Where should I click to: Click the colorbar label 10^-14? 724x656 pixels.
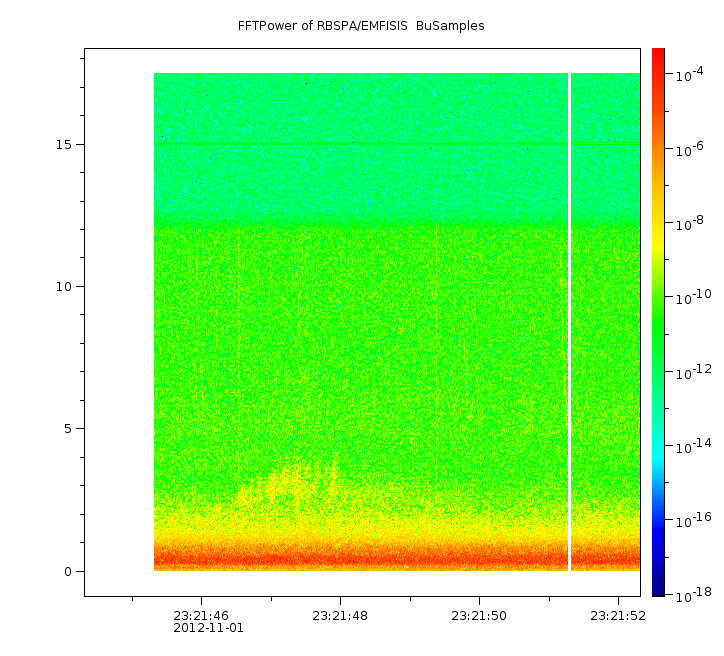pyautogui.click(x=694, y=446)
